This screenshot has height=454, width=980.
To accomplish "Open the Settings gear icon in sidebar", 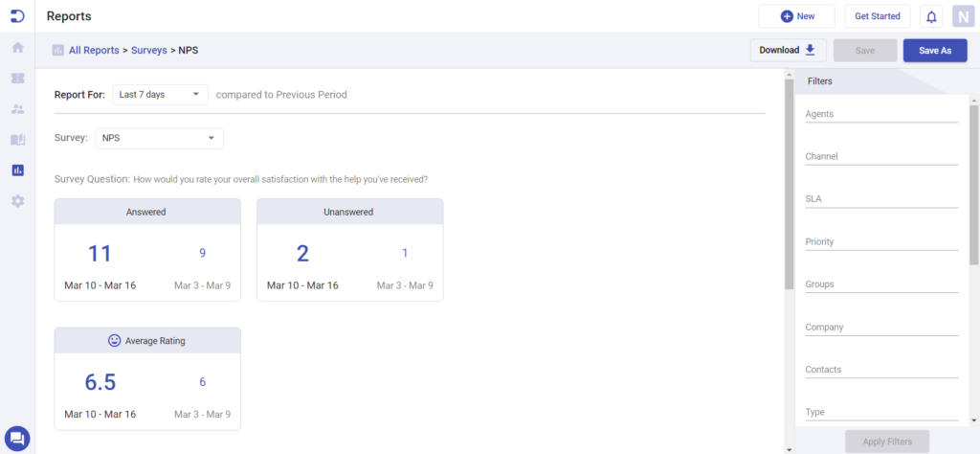I will pos(17,201).
